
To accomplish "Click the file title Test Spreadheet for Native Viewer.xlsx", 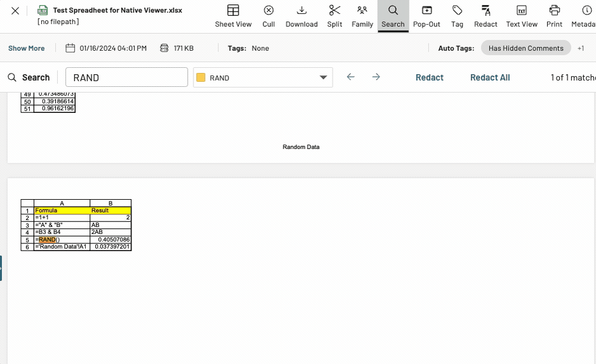I will click(x=117, y=10).
